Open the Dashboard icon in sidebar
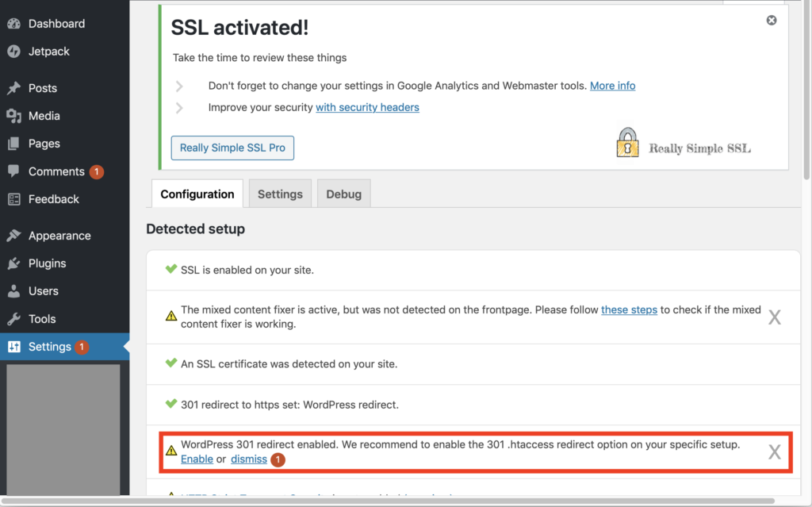812x507 pixels. [14, 23]
